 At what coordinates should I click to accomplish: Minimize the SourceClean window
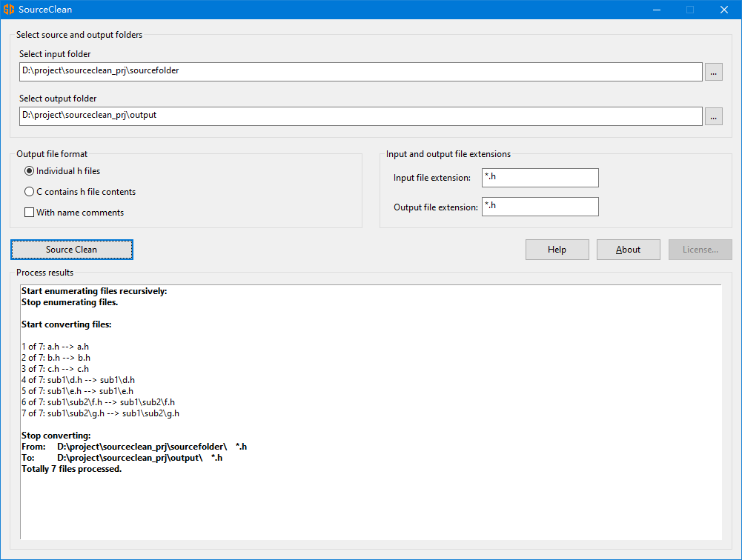pyautogui.click(x=656, y=10)
